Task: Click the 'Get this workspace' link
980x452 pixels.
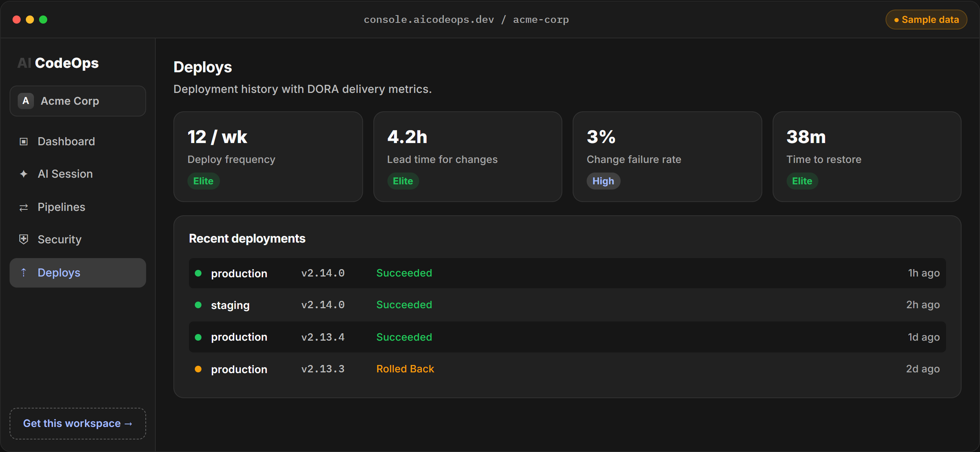Action: tap(77, 424)
